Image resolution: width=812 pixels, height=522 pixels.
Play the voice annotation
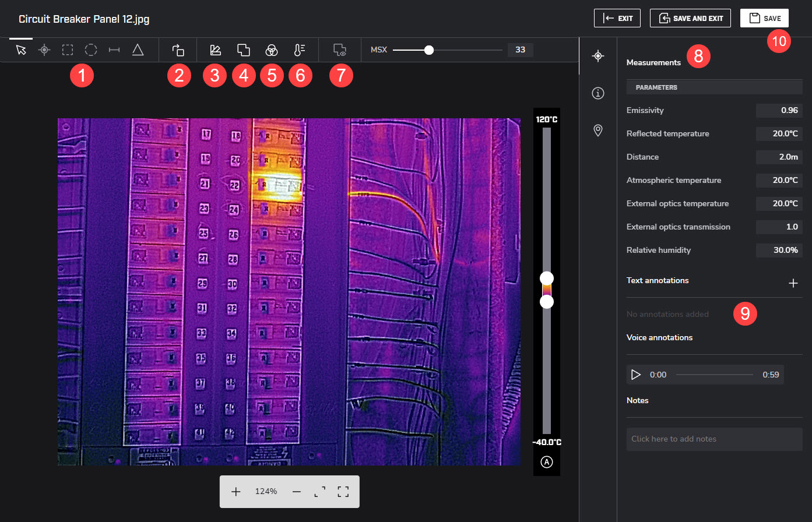coord(636,375)
